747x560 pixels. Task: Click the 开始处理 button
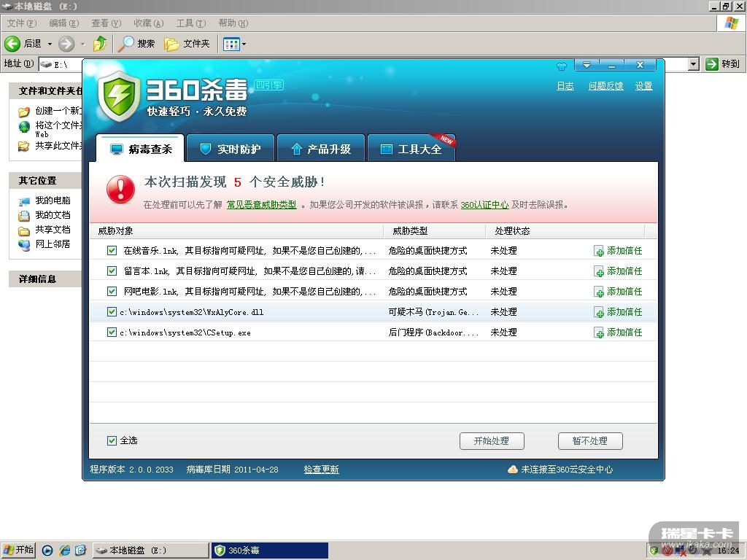(x=492, y=441)
